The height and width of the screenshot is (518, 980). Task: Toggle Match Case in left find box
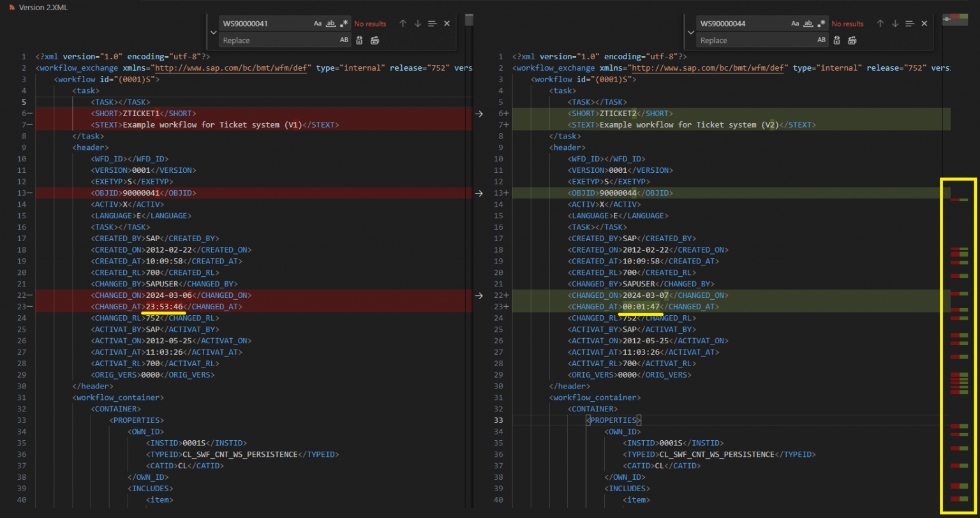click(318, 24)
